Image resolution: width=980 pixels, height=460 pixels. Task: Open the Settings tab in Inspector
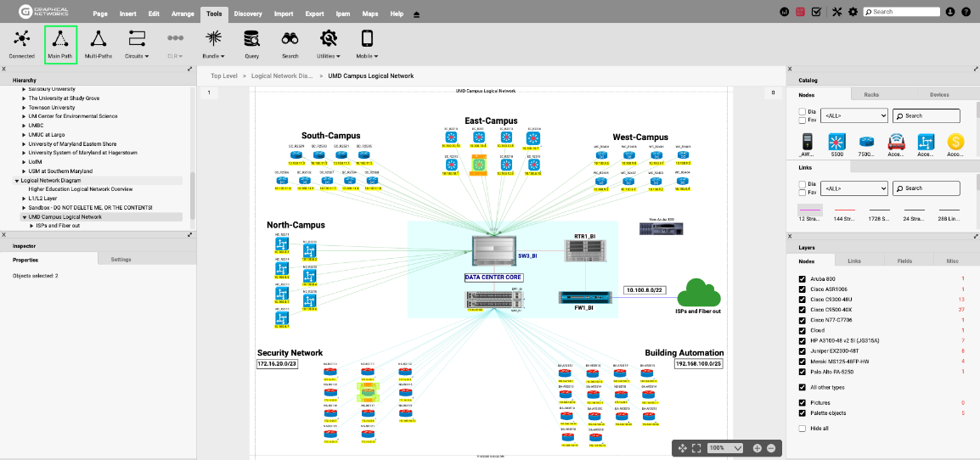[x=121, y=259]
